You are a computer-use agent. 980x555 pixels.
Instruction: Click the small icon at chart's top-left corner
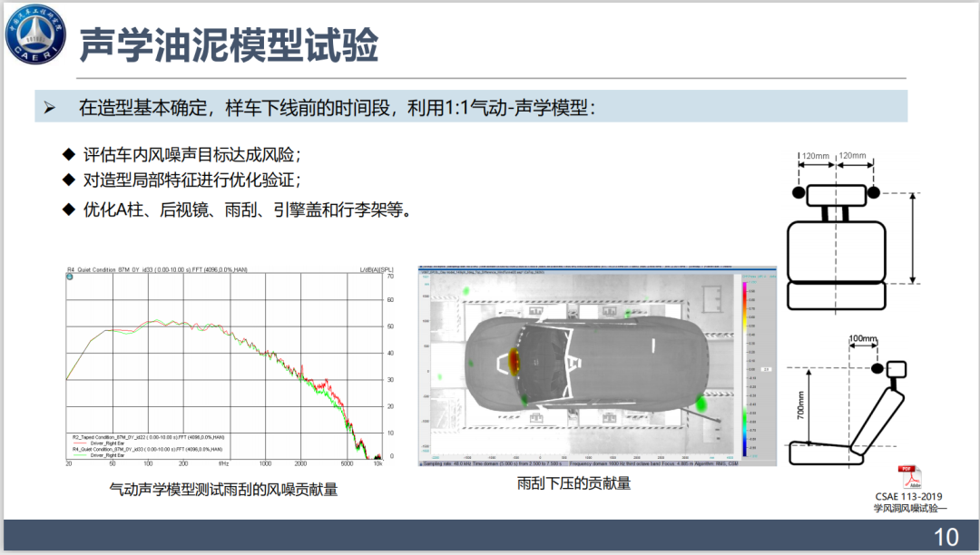(x=70, y=277)
